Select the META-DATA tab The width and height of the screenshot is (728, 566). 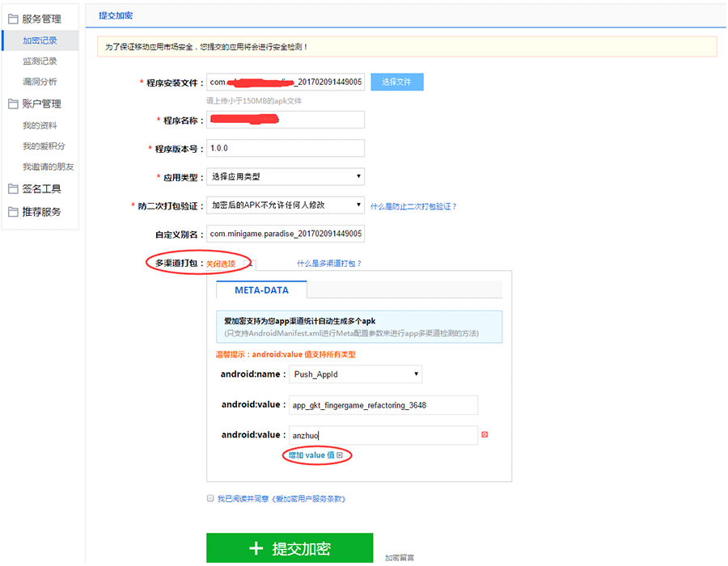[x=261, y=289]
